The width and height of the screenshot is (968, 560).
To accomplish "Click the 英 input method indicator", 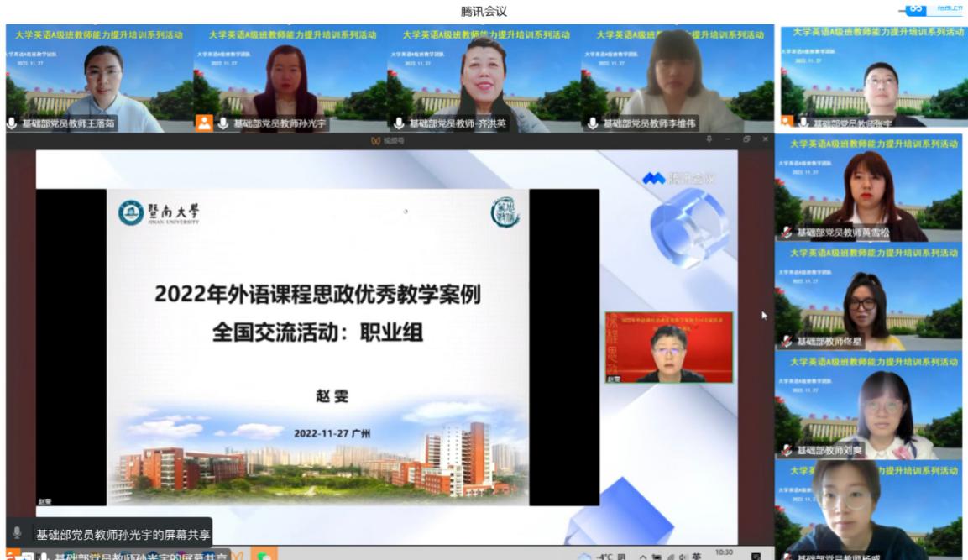I will 696,557.
